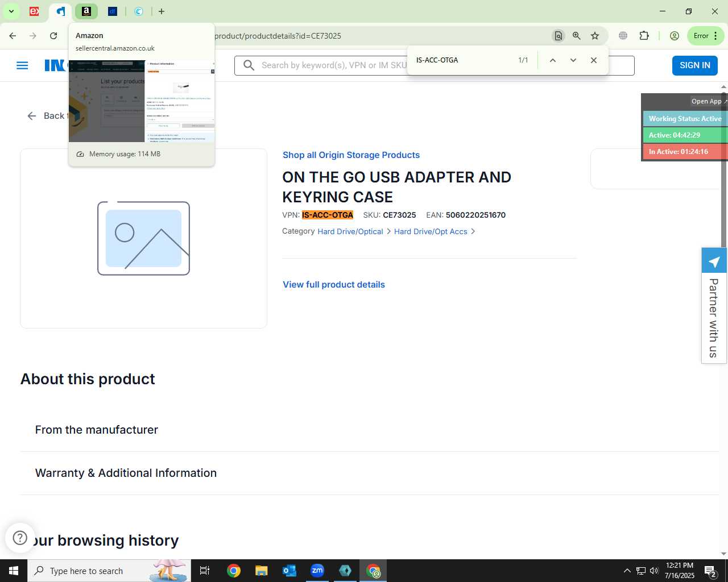This screenshot has height=582, width=728.
Task: Click the Partner with us paper-plane icon
Action: coord(714,262)
